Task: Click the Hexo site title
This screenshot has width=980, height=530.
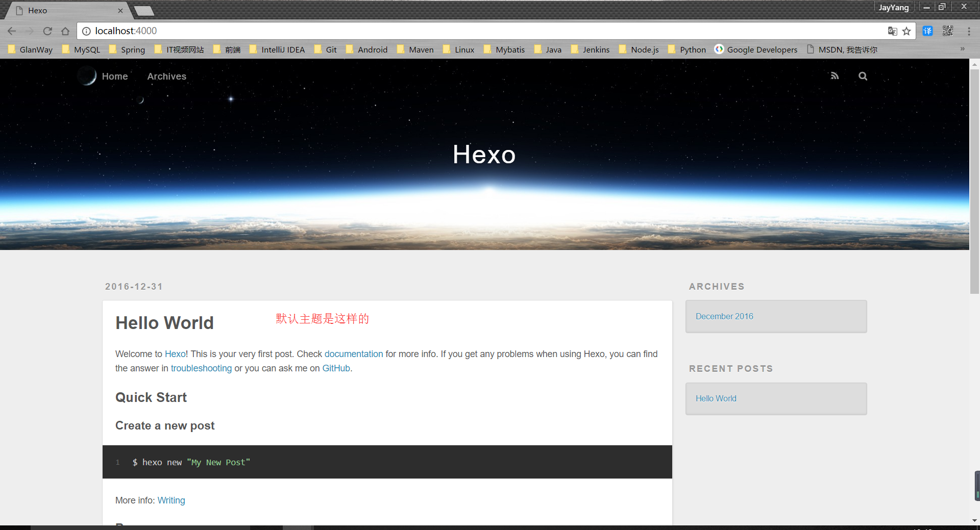Action: pyautogui.click(x=484, y=154)
